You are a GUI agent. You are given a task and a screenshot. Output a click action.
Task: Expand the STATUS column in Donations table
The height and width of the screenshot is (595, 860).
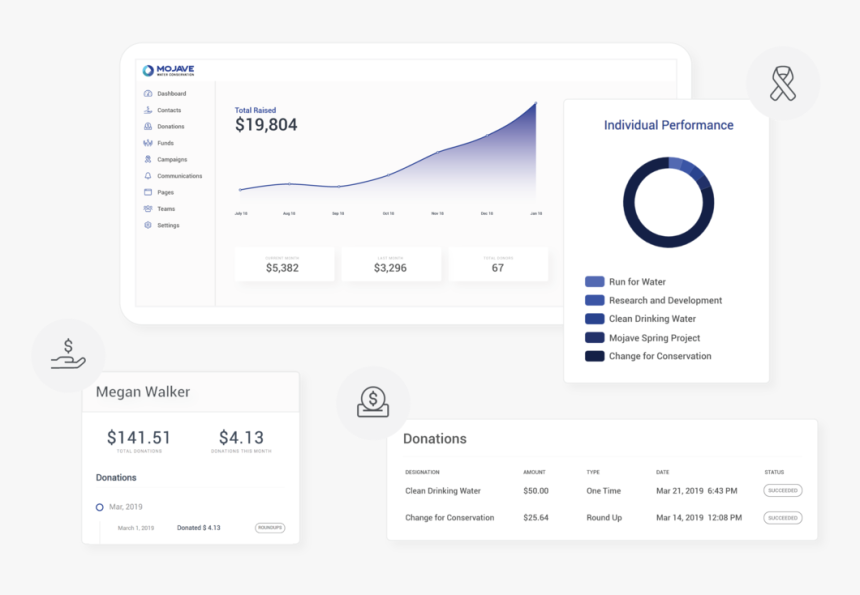click(773, 471)
